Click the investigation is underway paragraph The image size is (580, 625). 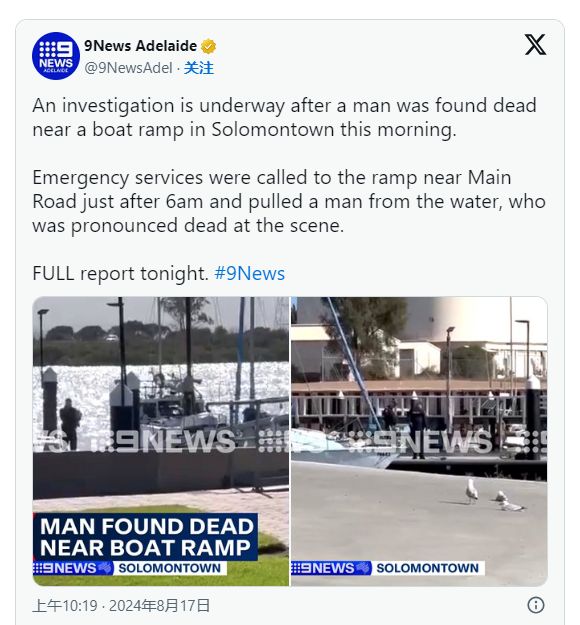coord(284,118)
